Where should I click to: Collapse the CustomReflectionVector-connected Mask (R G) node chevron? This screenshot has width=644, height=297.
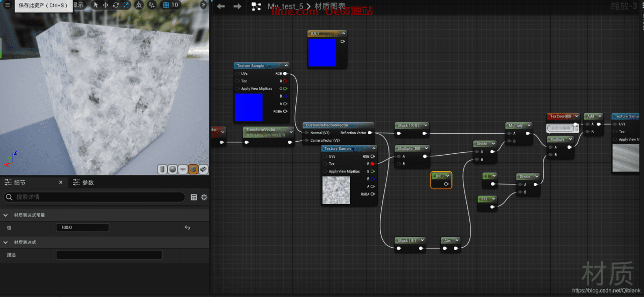tap(425, 125)
